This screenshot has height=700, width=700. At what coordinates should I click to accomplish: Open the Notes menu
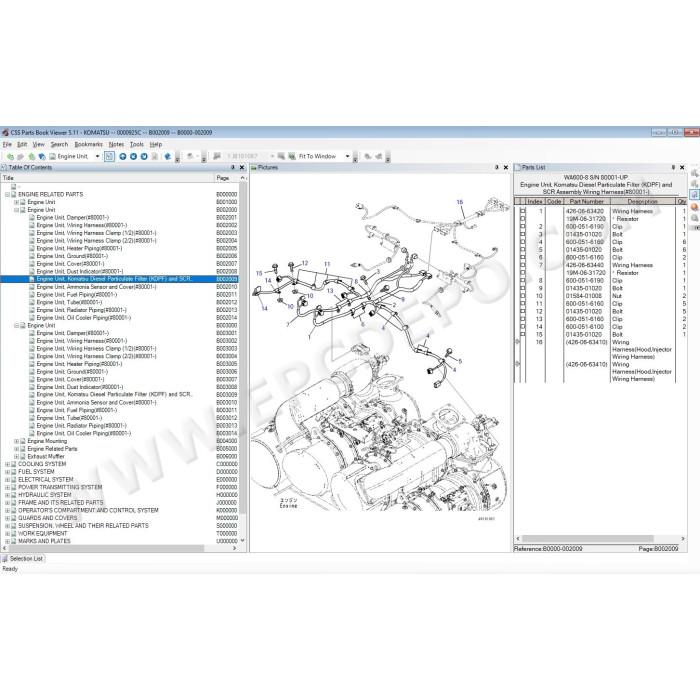(116, 145)
